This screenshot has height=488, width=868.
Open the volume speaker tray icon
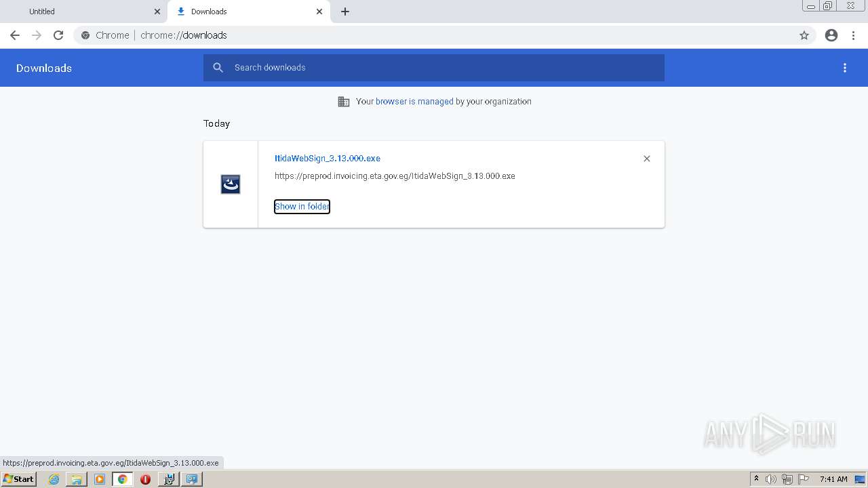pyautogui.click(x=771, y=479)
